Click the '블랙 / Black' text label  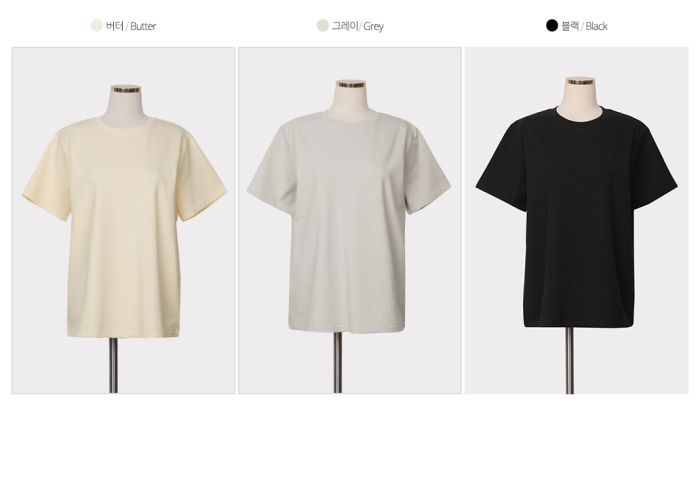pos(584,26)
